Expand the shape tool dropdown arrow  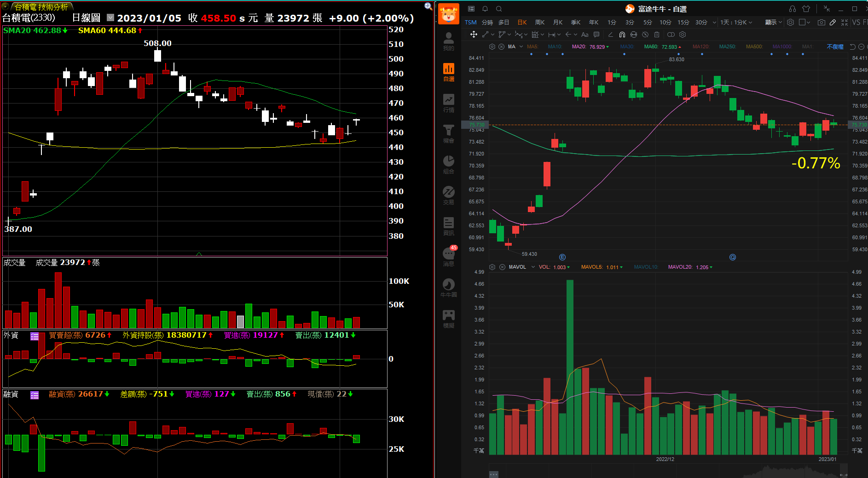pyautogui.click(x=509, y=35)
